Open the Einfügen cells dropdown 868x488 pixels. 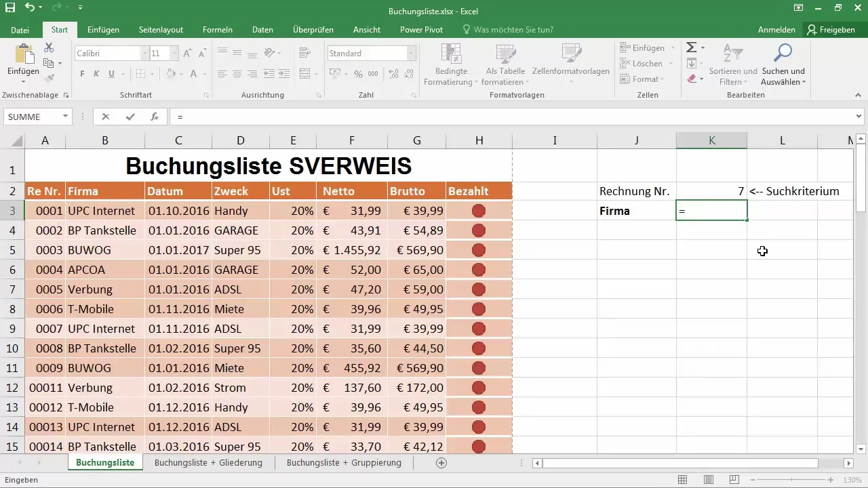(x=673, y=48)
